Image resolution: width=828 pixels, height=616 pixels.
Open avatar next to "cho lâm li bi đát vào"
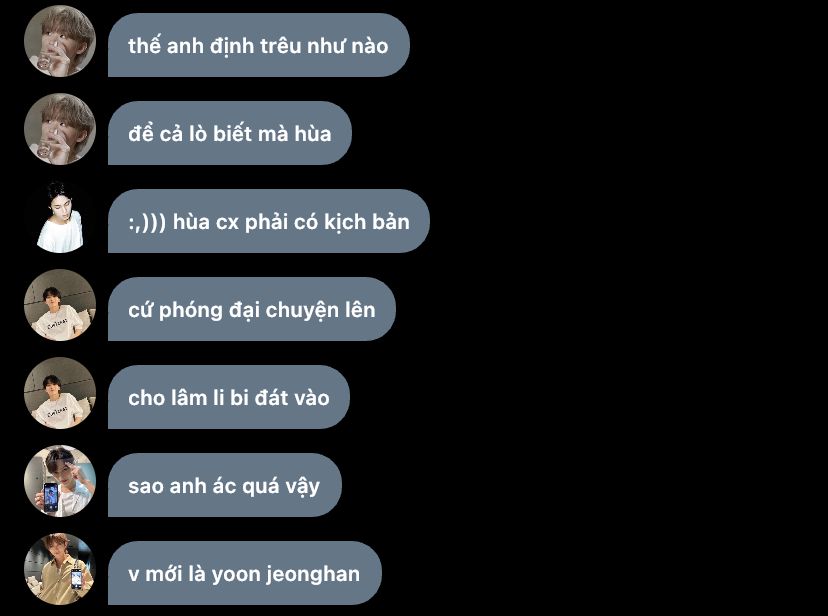[60, 393]
